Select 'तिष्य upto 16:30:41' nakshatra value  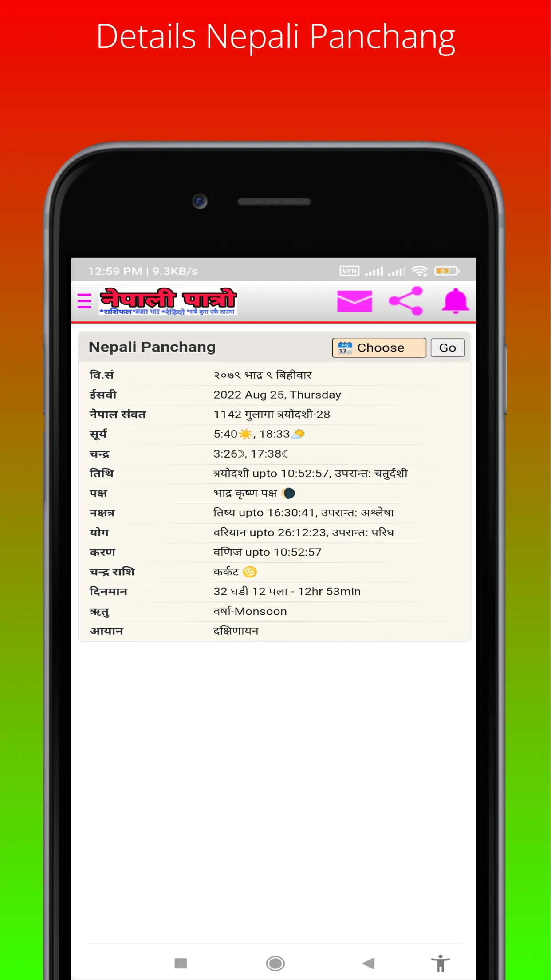pyautogui.click(x=264, y=513)
